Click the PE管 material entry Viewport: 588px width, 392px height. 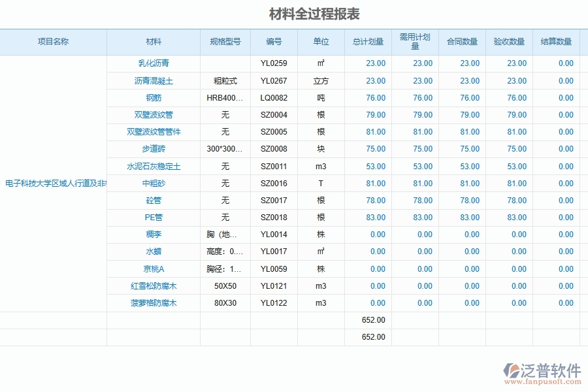[154, 217]
